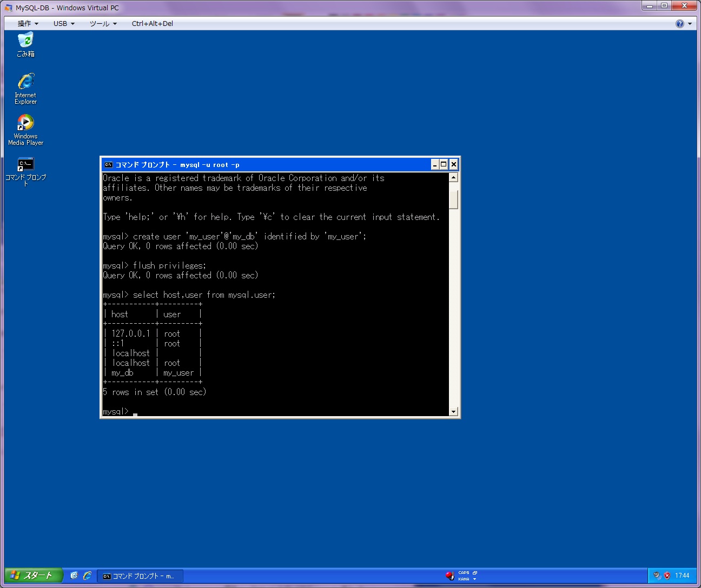
Task: Close the command prompt window
Action: 454,165
